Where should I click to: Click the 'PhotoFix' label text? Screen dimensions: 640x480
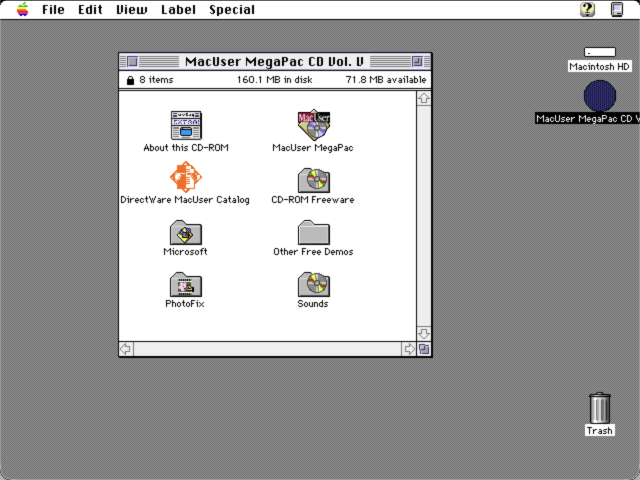[x=185, y=304]
